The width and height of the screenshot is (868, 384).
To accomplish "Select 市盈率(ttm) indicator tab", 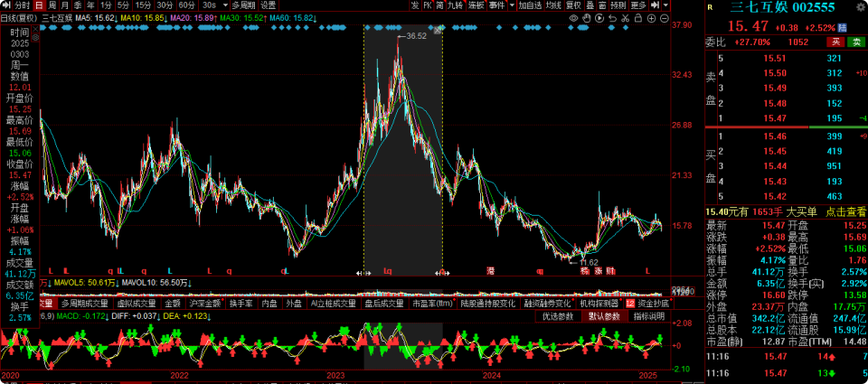I will click(431, 304).
